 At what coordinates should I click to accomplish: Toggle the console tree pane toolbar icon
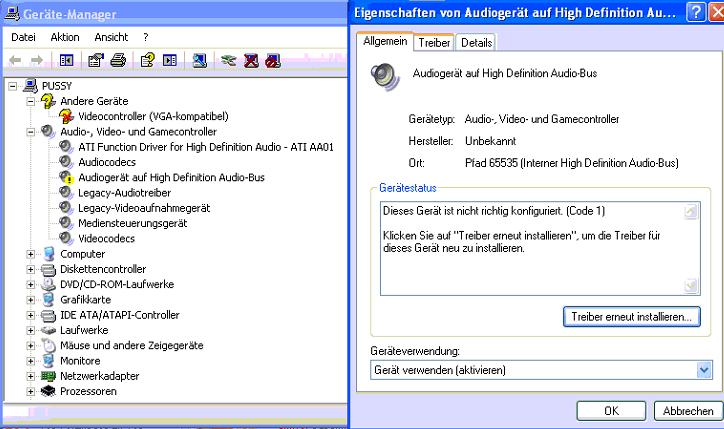66,60
